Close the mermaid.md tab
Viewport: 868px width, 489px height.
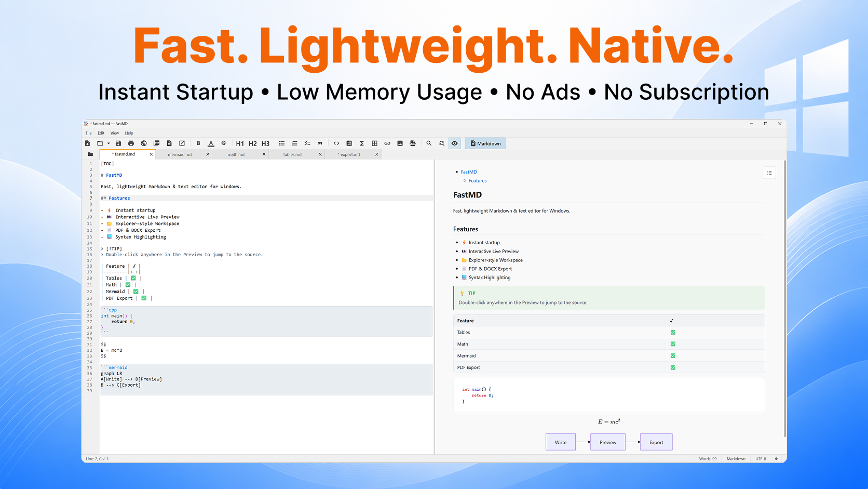pos(208,154)
